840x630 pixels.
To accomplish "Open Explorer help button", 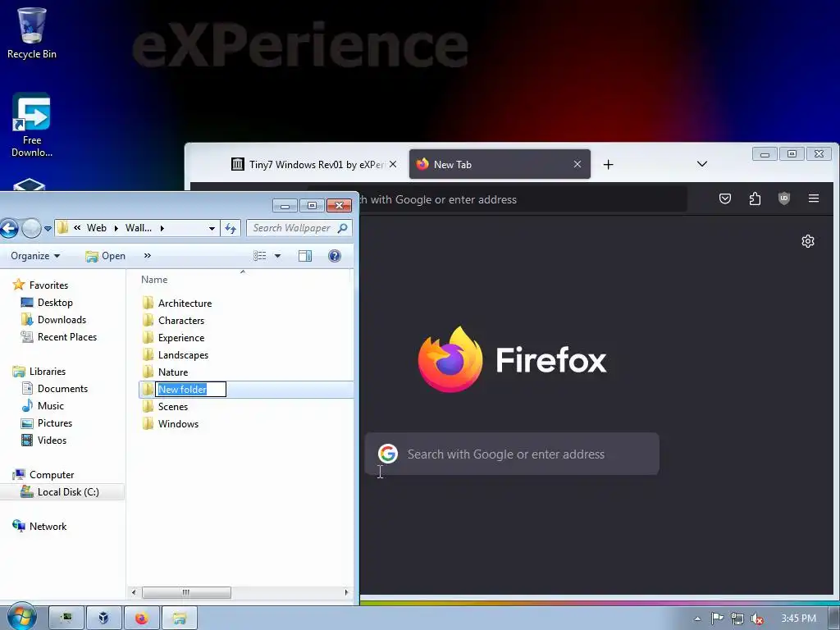I will pos(335,256).
